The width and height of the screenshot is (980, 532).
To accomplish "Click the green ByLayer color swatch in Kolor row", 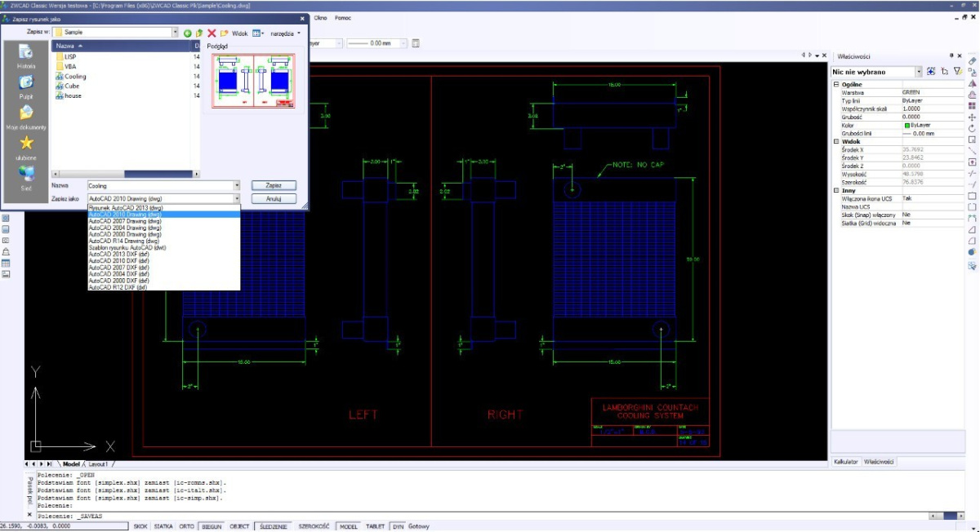I will 907,125.
